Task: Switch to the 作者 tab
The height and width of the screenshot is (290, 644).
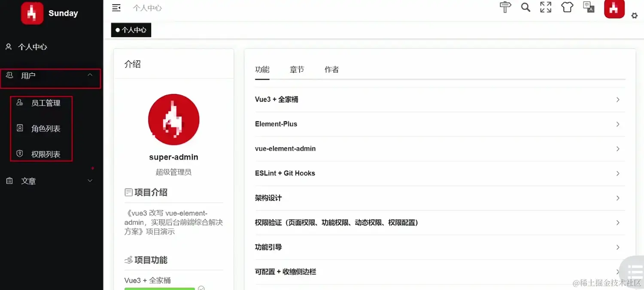Action: click(331, 69)
